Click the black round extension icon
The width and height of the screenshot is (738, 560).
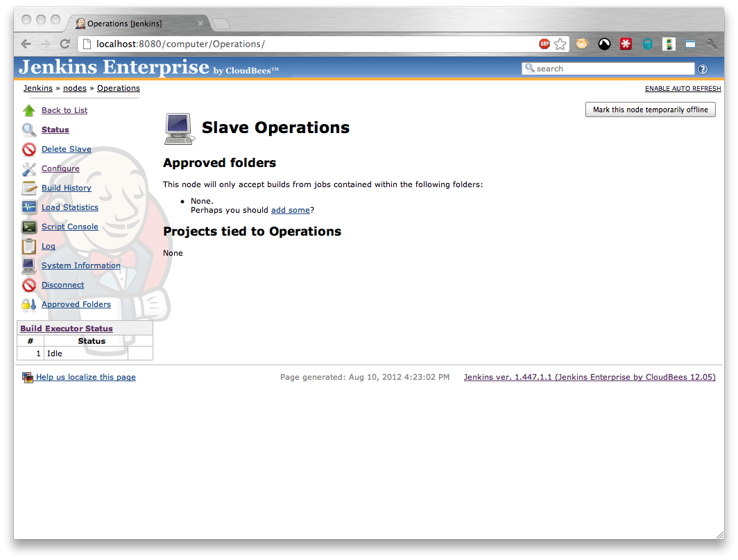click(x=604, y=44)
